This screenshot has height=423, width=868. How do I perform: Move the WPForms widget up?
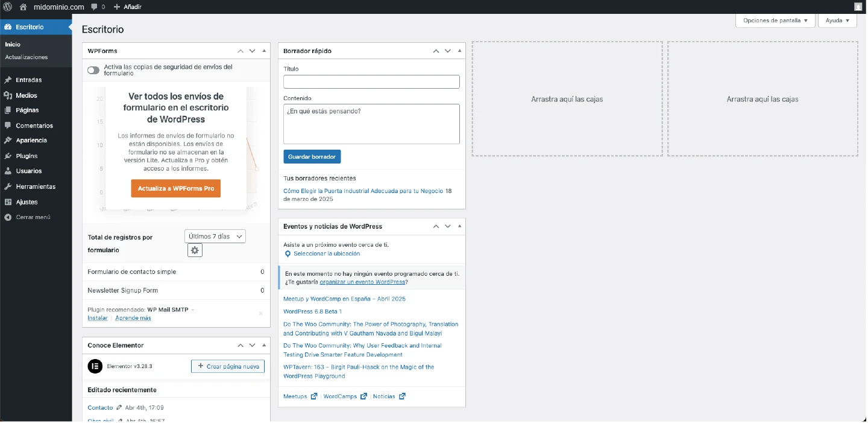pyautogui.click(x=241, y=51)
